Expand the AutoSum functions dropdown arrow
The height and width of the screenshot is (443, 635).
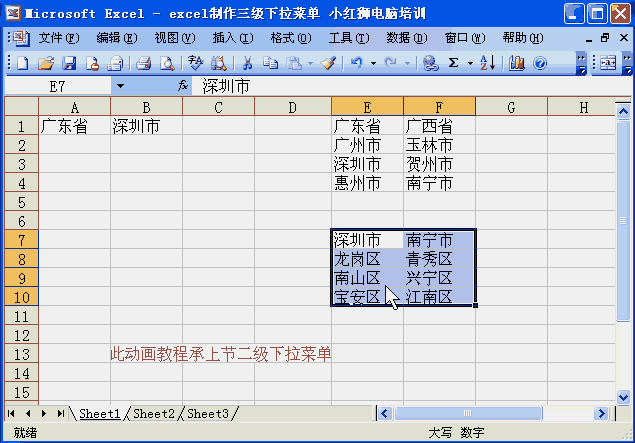pyautogui.click(x=470, y=63)
